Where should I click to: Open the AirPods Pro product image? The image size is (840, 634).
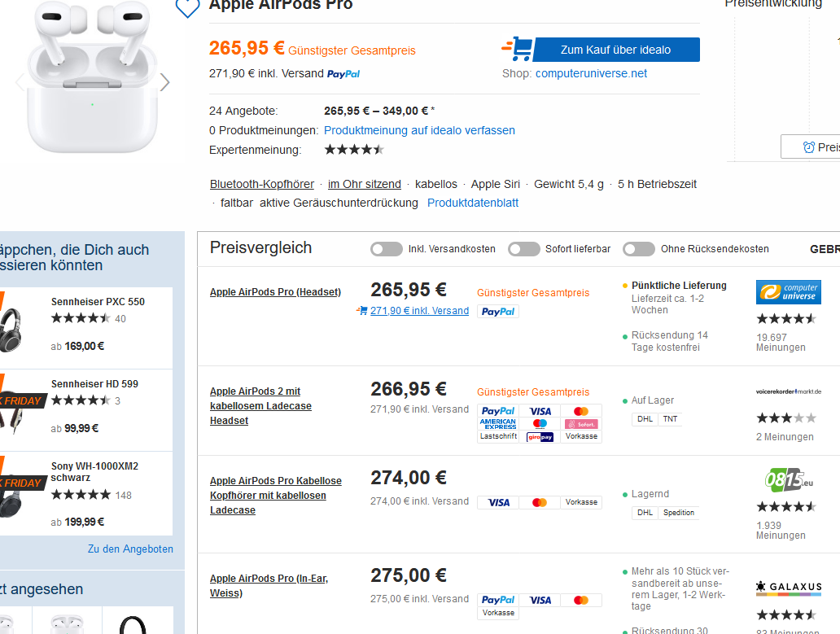91,81
